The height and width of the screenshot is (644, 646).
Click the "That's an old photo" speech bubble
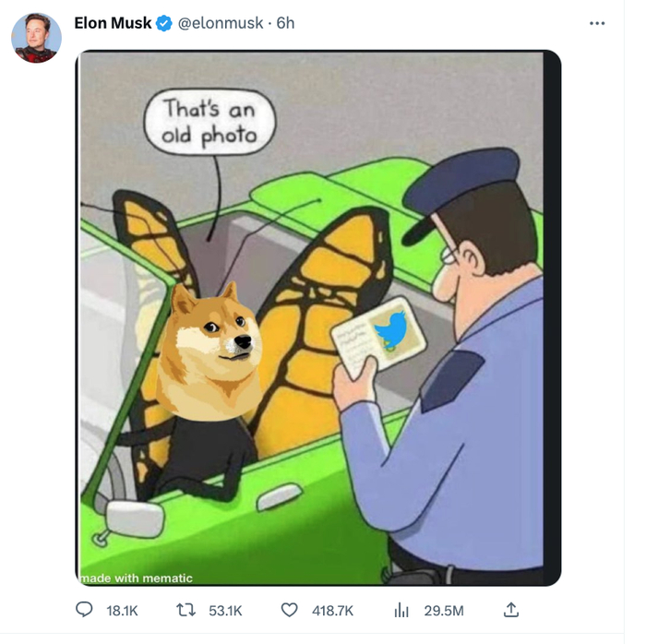[209, 121]
